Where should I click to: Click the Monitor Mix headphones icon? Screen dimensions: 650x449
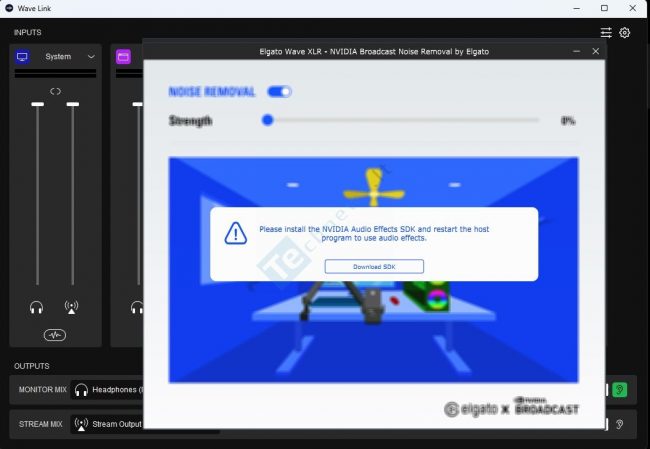pyautogui.click(x=81, y=390)
